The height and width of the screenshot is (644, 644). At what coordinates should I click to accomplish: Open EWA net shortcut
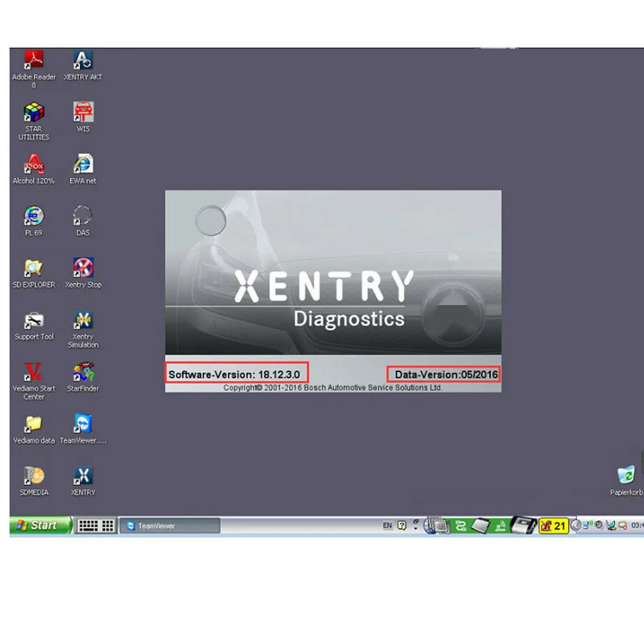point(83,169)
